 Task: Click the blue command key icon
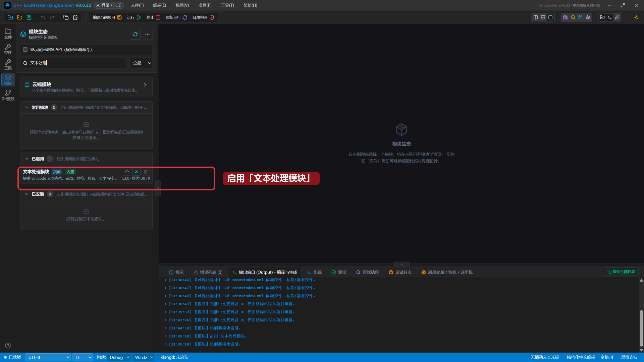pyautogui.click(x=580, y=17)
